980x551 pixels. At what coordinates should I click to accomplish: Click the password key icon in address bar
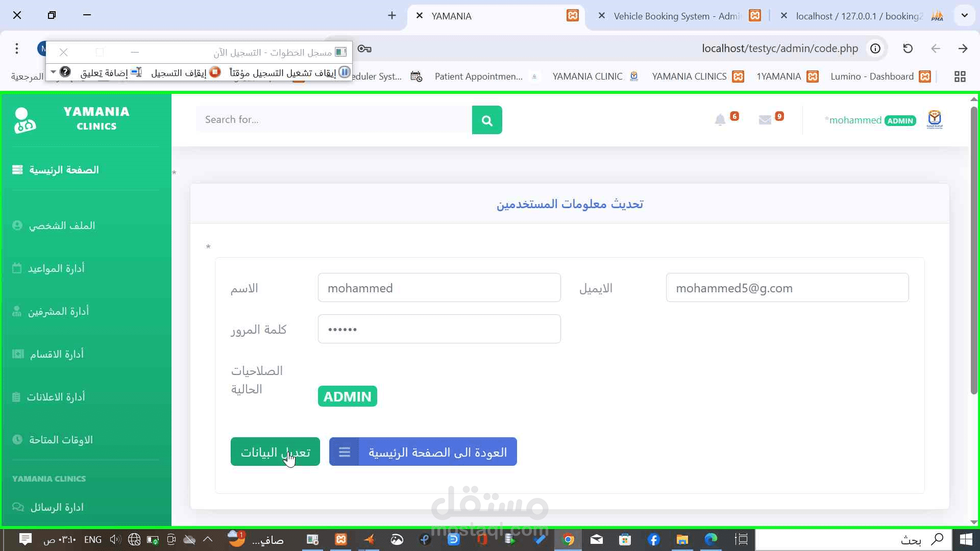pos(364,48)
